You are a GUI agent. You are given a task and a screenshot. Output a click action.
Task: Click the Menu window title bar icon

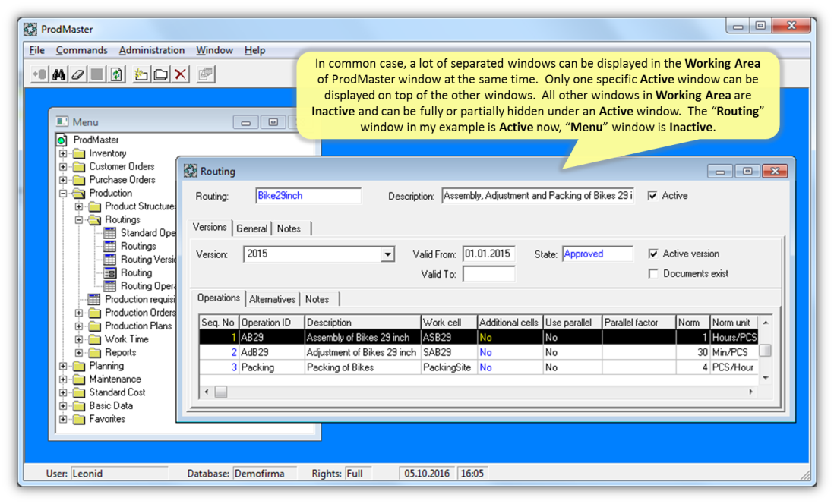click(x=62, y=121)
